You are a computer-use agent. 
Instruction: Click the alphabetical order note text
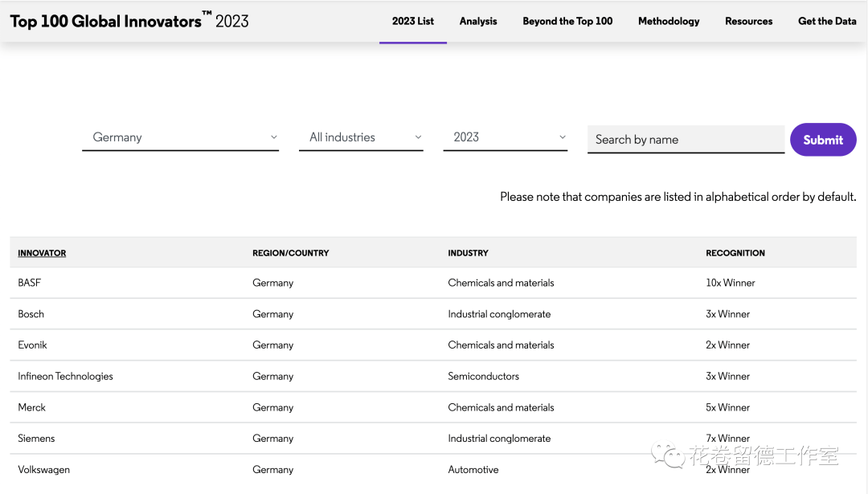click(678, 197)
